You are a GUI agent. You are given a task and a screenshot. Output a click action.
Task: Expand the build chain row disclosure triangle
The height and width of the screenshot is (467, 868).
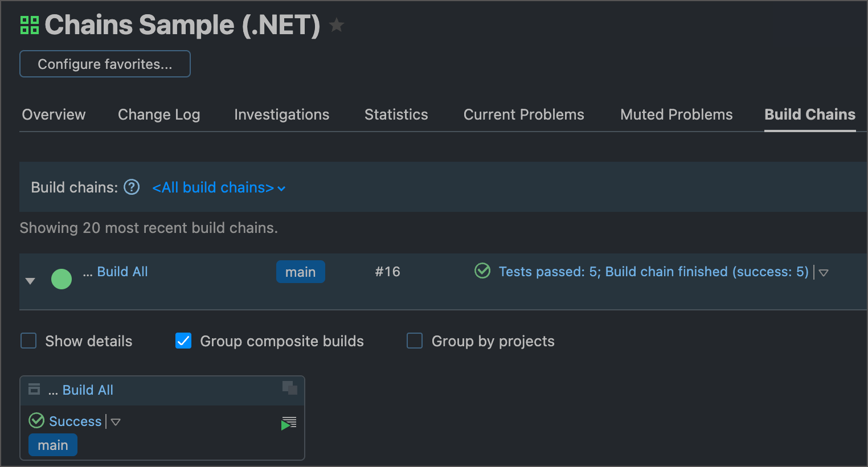pyautogui.click(x=30, y=280)
